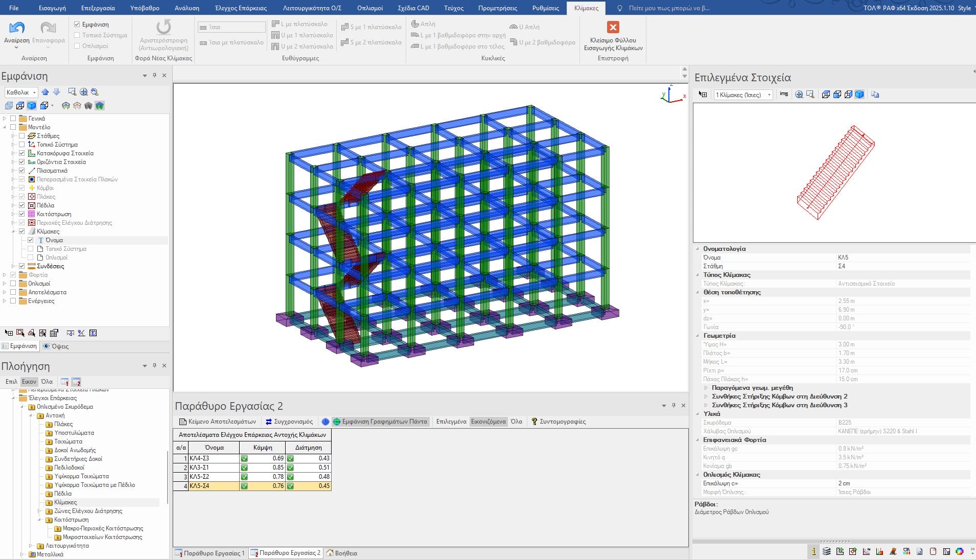Click the color wheel icon in status bar

coord(959,551)
